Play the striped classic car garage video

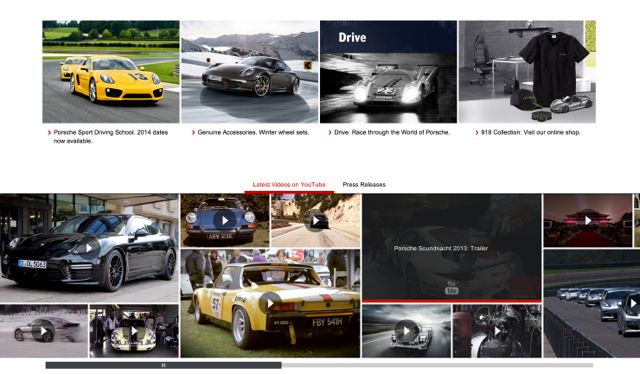[x=134, y=331]
